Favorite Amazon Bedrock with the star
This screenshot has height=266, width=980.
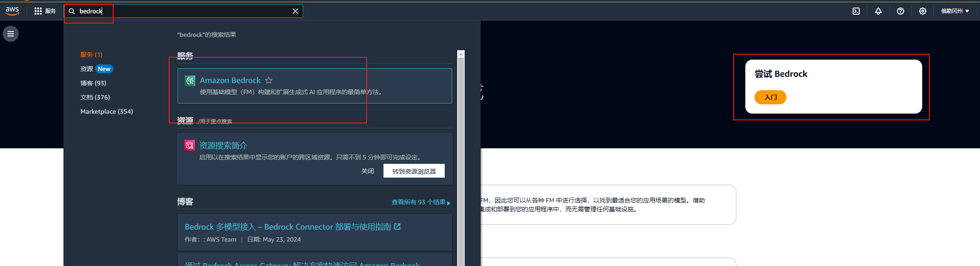pos(269,80)
